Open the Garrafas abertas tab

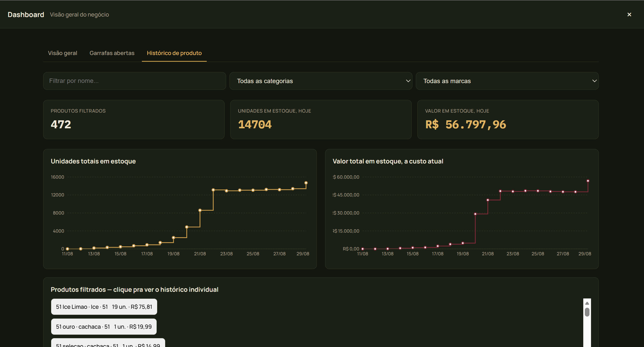(112, 53)
